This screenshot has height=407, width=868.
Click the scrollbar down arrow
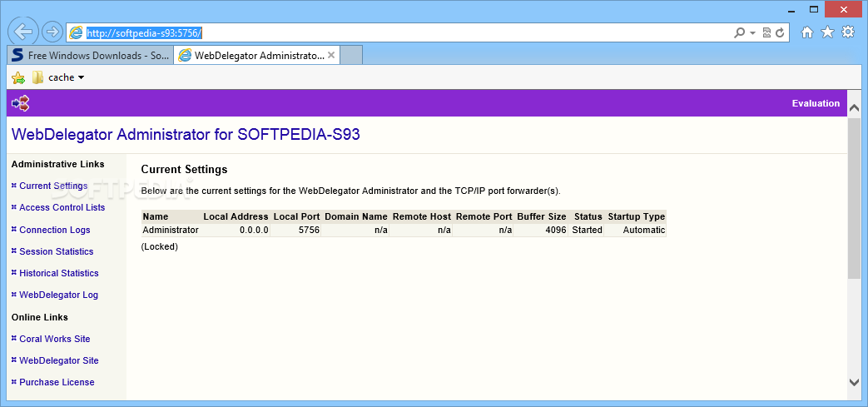[854, 381]
